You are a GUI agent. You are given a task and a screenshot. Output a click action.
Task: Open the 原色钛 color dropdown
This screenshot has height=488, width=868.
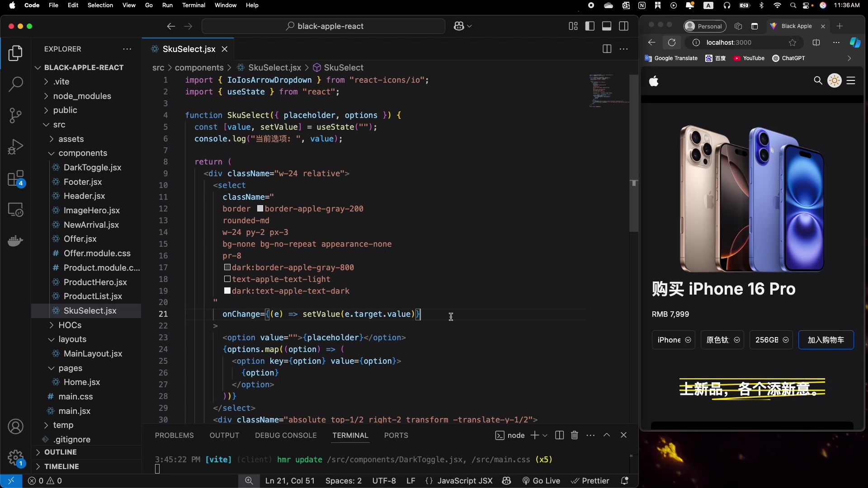pyautogui.click(x=722, y=340)
